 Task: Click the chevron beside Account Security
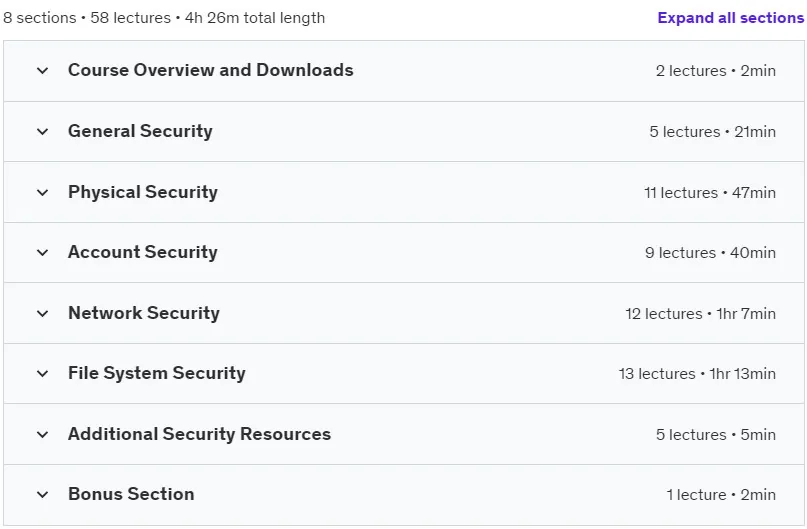43,253
